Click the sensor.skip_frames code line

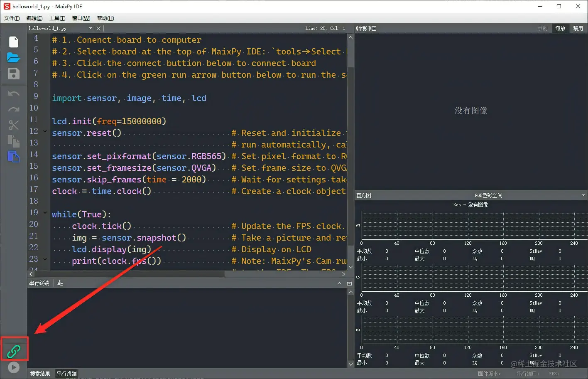(129, 180)
